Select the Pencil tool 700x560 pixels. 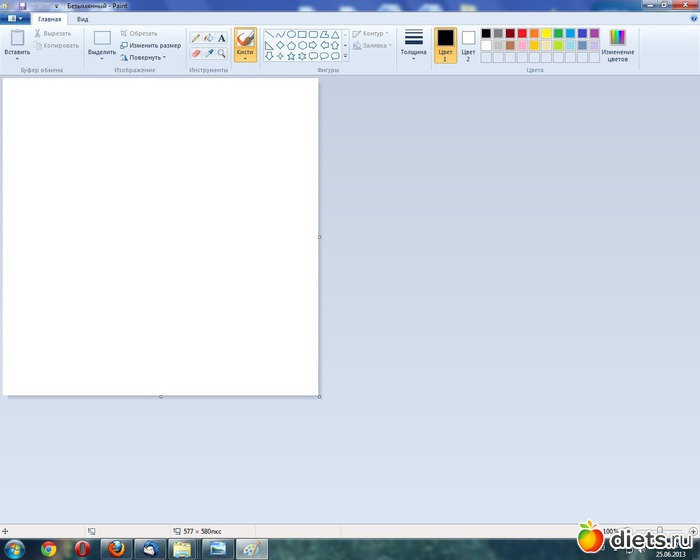pyautogui.click(x=196, y=38)
